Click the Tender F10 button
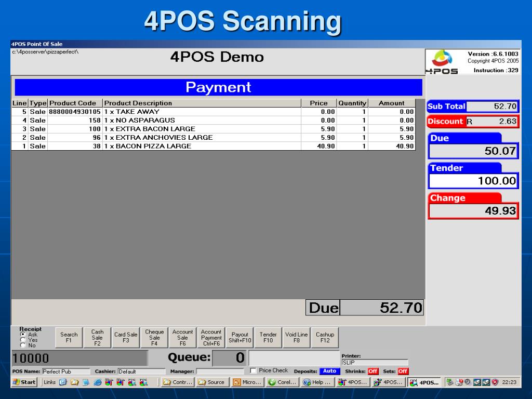532x399 pixels. click(268, 338)
